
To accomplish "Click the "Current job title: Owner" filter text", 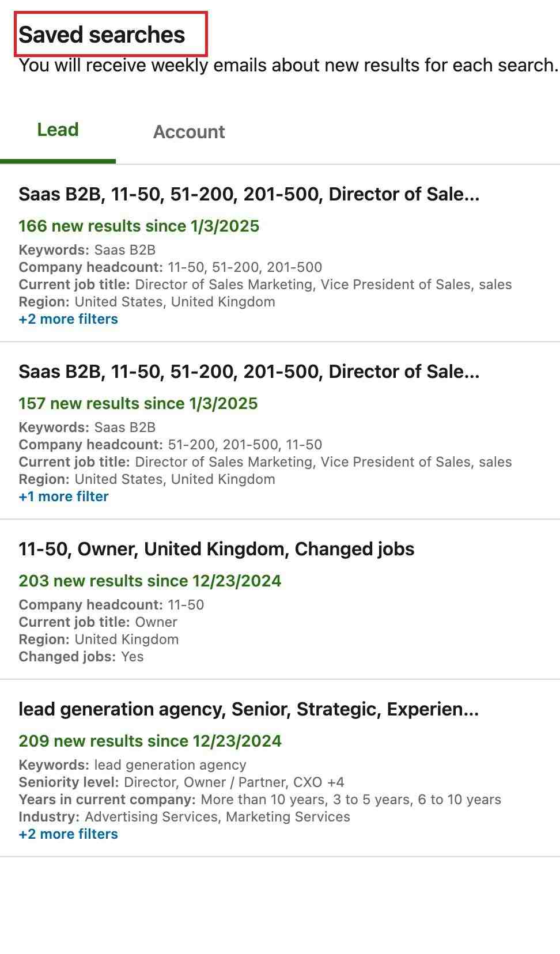I will pos(98,622).
